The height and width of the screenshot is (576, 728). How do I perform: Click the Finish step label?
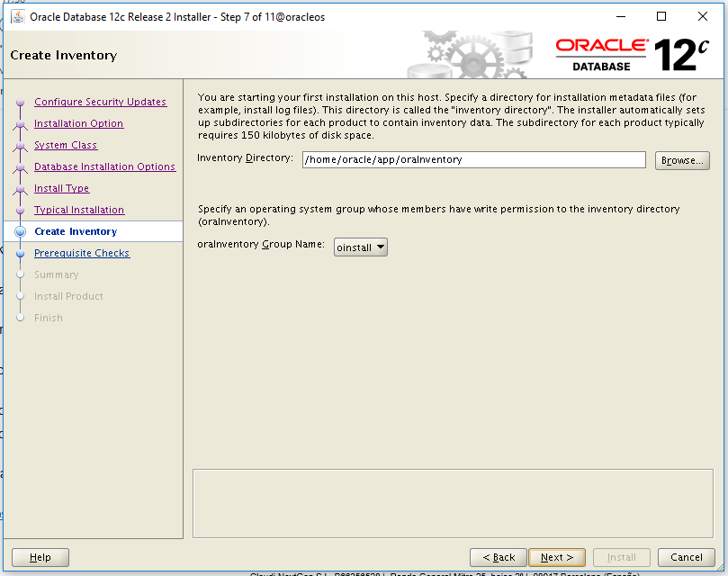[49, 318]
